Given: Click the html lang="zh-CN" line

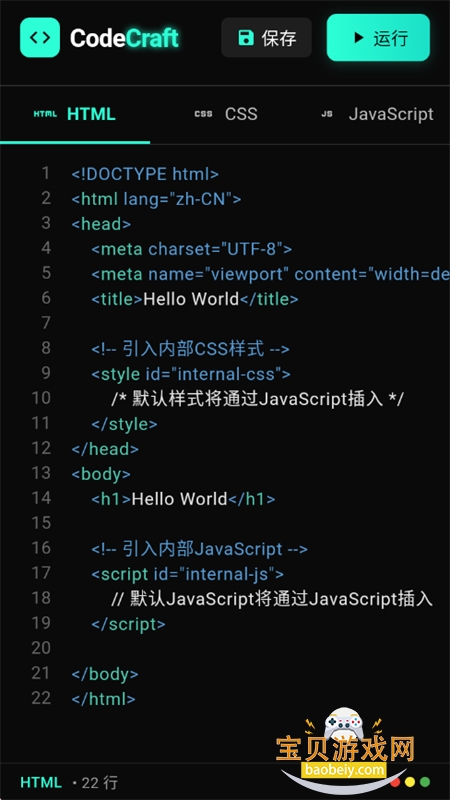Looking at the screenshot, I should (x=156, y=199).
